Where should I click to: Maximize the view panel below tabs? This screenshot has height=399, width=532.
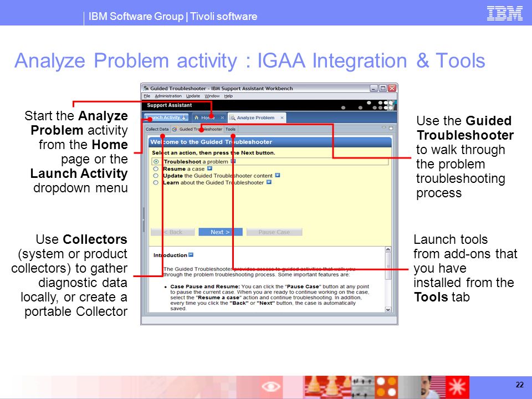coord(391,128)
